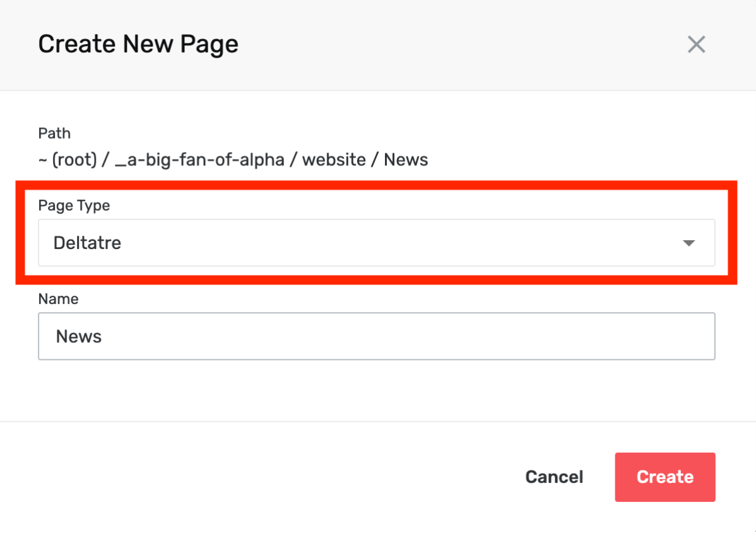Open the Page Type dropdown
The image size is (756, 536).
377,243
